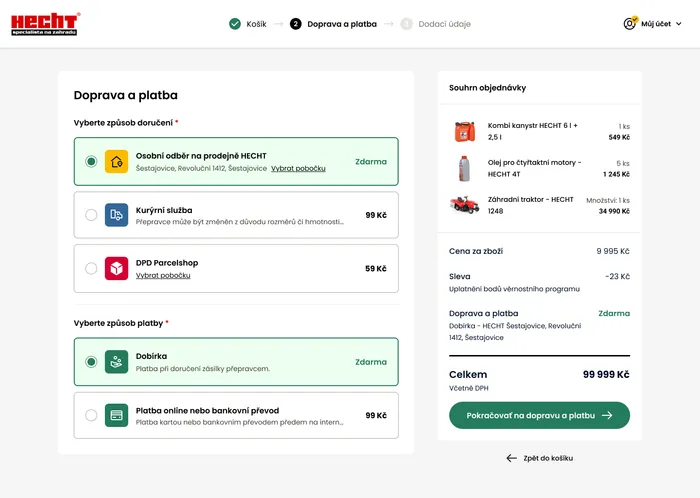700x498 pixels.
Task: Click Vybrat pobočku under DPD Parcelshop
Action: (163, 276)
